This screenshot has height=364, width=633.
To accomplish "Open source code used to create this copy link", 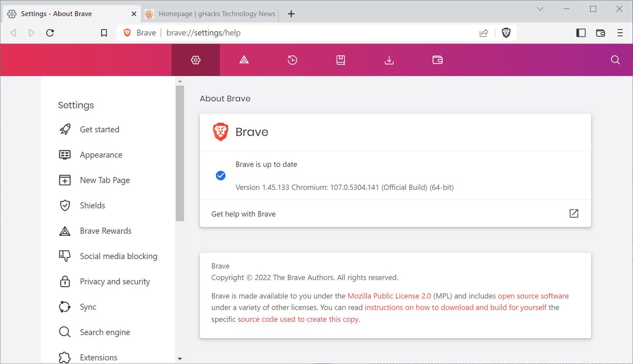I will click(x=298, y=319).
